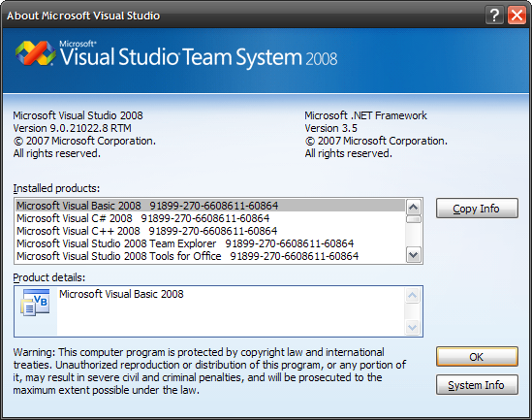Screen dimensions: 532x420
Task: Close the About Microsoft Visual Studio dialog
Action: tap(516, 16)
